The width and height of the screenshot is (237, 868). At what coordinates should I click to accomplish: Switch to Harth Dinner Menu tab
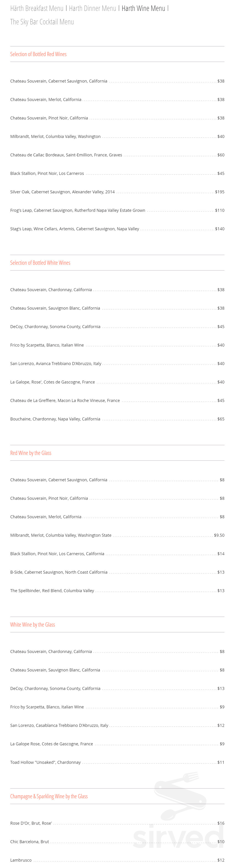[x=93, y=8]
